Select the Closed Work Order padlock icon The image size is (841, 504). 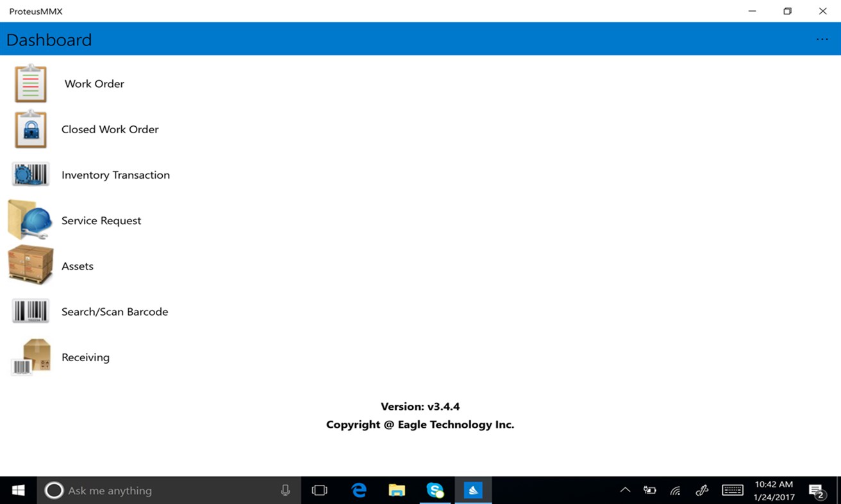point(30,129)
